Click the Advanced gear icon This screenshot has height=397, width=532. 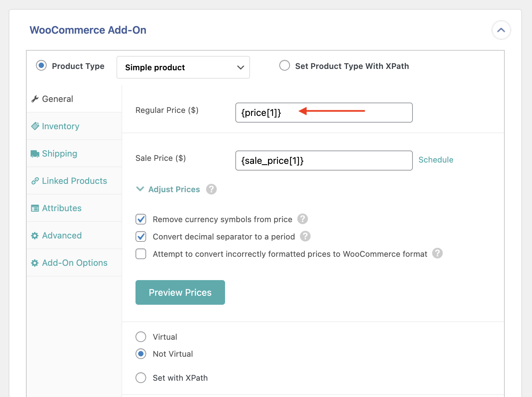point(35,235)
